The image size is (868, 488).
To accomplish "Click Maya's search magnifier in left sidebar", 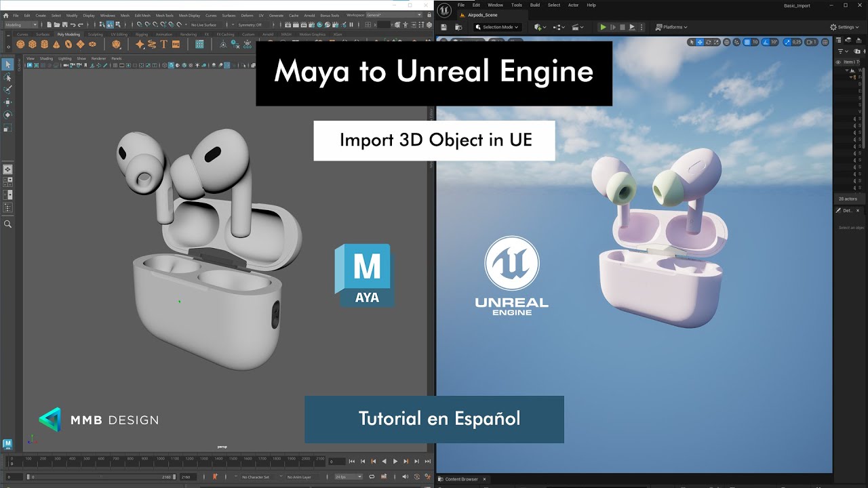I will [7, 224].
